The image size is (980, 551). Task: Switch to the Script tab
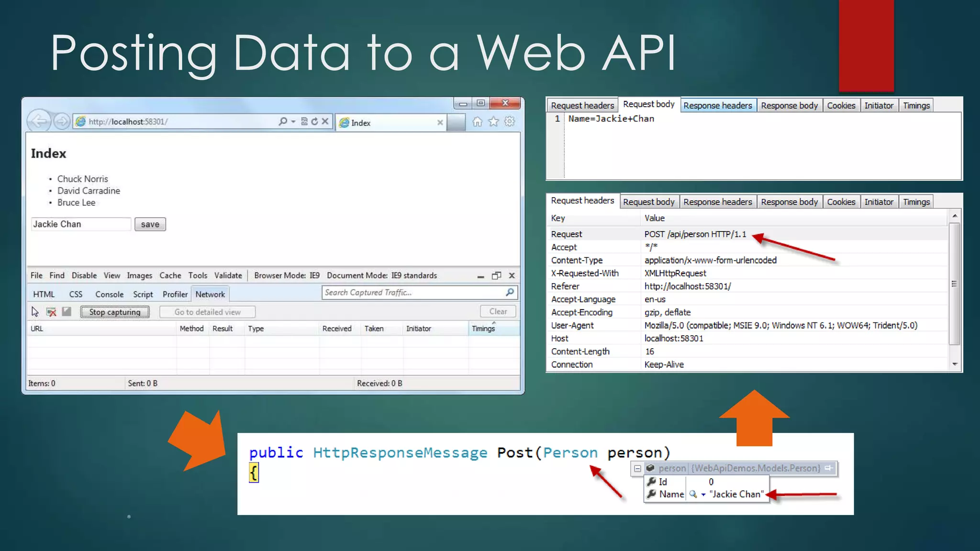143,294
